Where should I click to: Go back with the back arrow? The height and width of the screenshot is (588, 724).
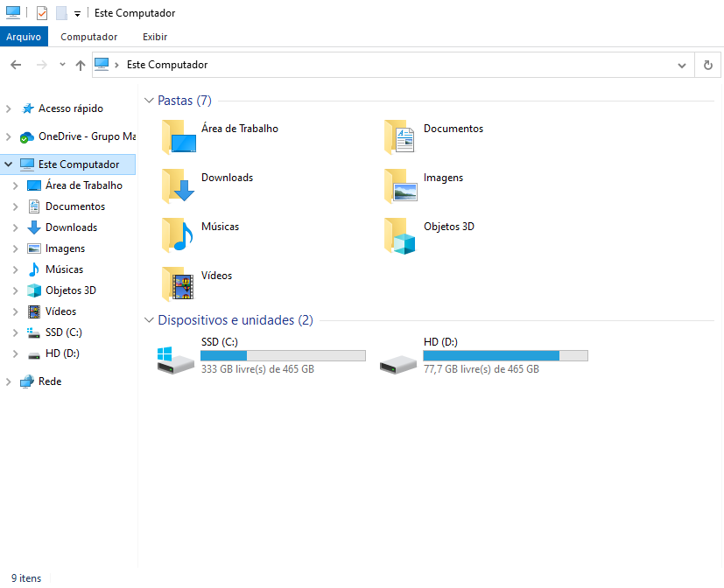(16, 65)
